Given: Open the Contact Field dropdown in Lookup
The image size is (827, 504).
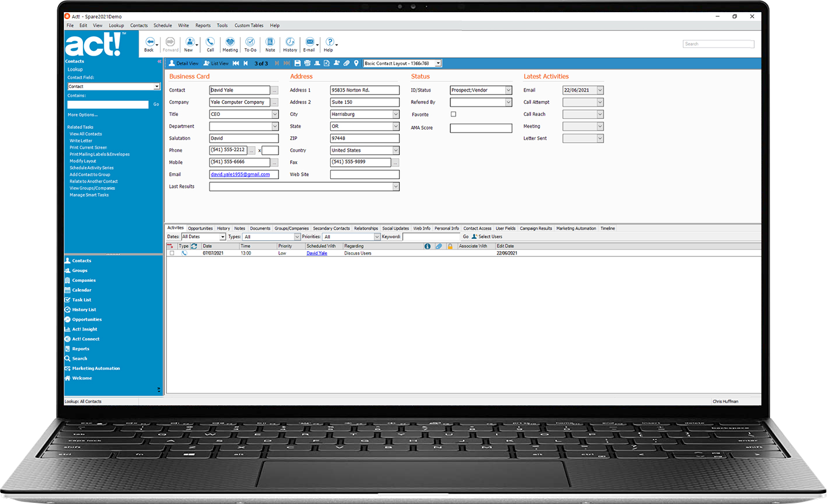Looking at the screenshot, I should point(157,86).
